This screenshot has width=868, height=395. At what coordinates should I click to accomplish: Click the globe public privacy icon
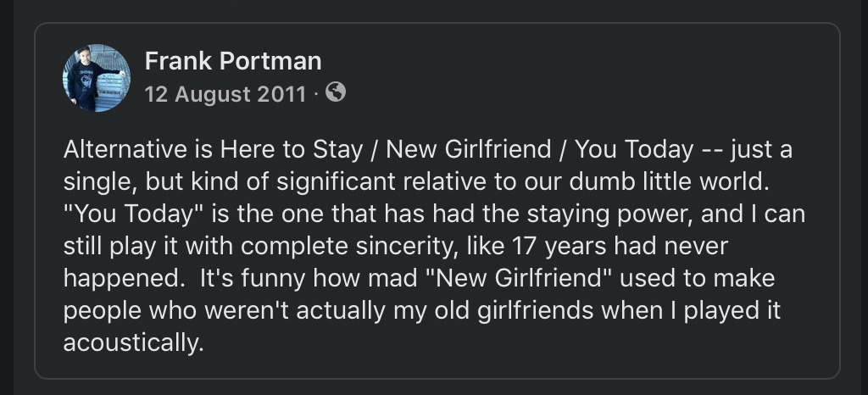[x=336, y=92]
